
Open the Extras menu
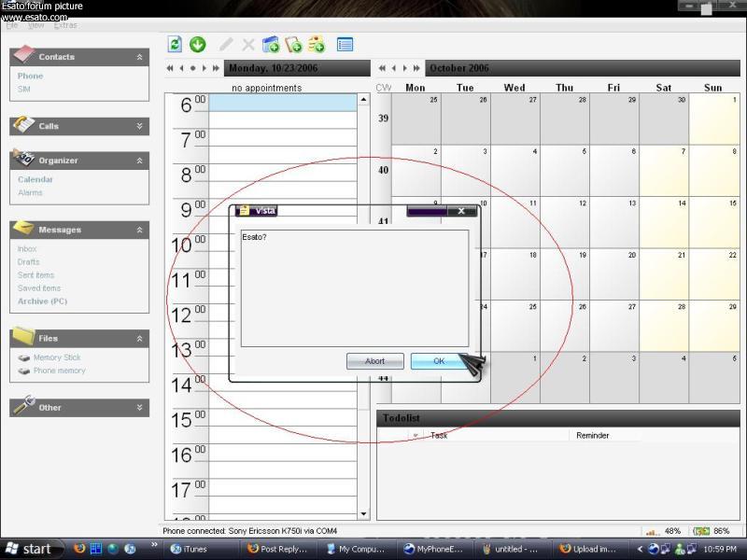65,25
